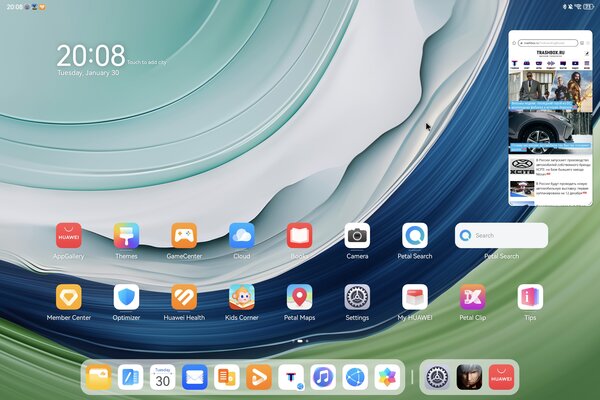Click the address bar in floating browser window
This screenshot has height=400, width=600.
point(548,43)
